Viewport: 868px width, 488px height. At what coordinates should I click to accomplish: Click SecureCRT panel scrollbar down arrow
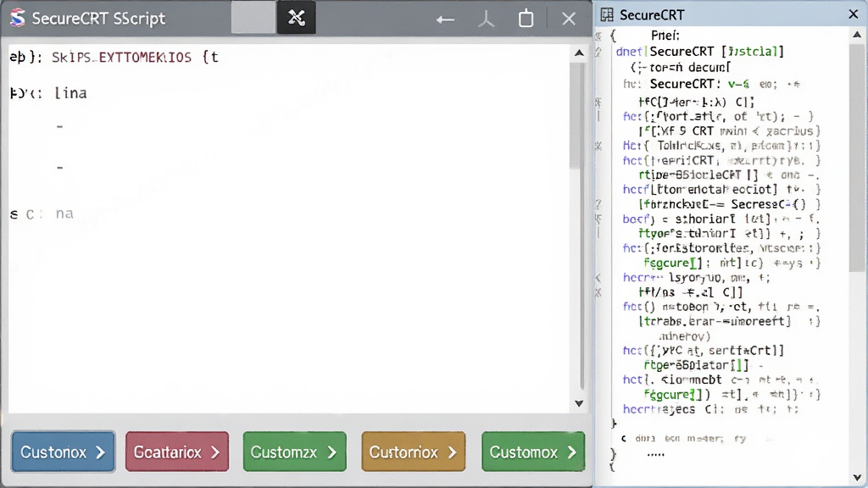(x=857, y=478)
